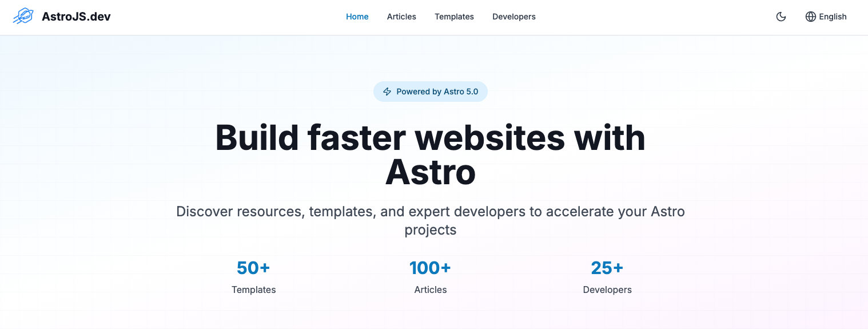Open the Articles nav item
This screenshot has height=329, width=868.
point(401,17)
